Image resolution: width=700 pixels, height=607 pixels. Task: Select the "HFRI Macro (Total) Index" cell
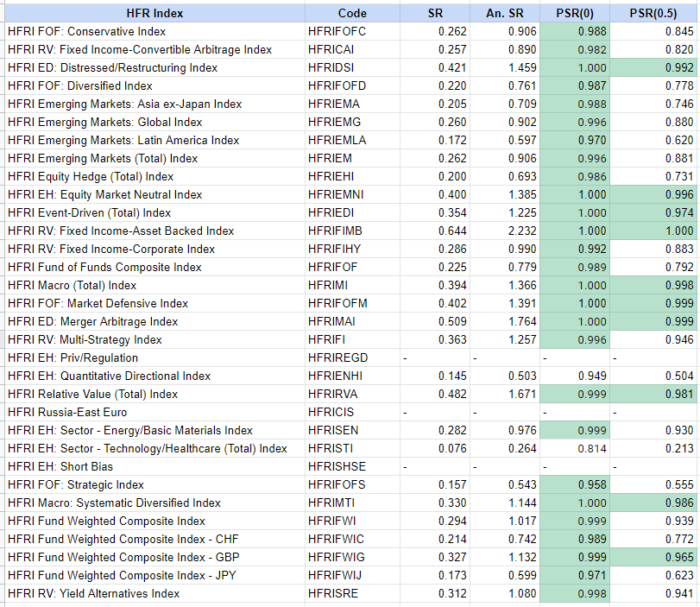(155, 286)
